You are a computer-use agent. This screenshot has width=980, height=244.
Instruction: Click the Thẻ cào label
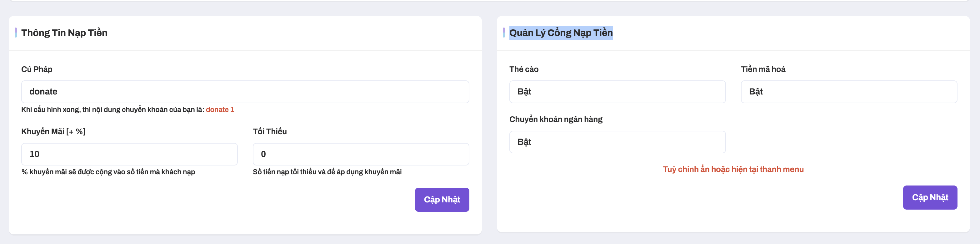tap(524, 69)
